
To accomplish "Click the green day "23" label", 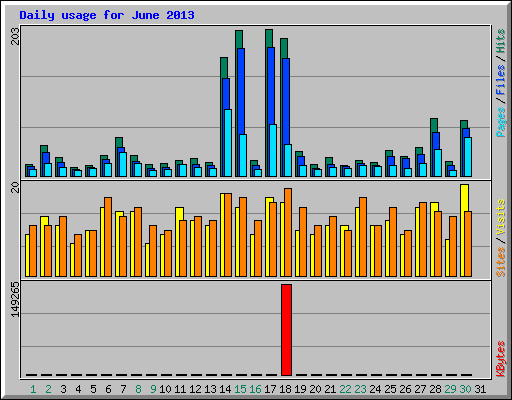I will click(x=360, y=389).
